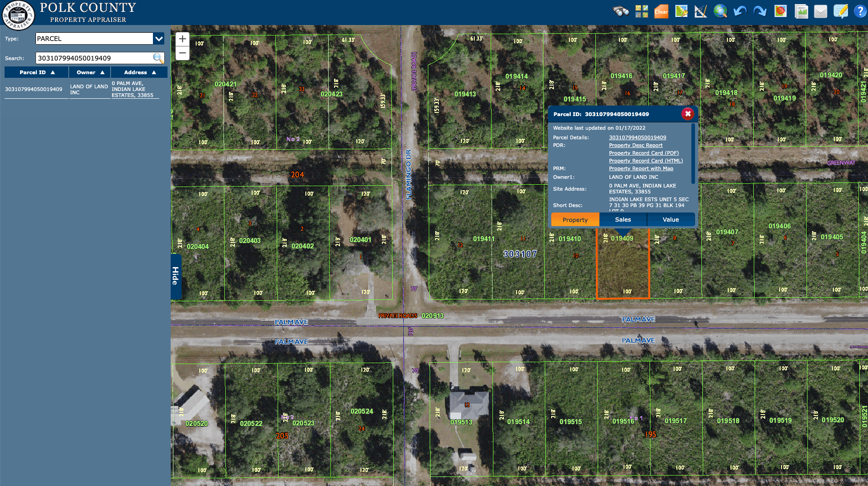868x486 pixels.
Task: Select parcel 020423 on the map
Action: [x=331, y=94]
